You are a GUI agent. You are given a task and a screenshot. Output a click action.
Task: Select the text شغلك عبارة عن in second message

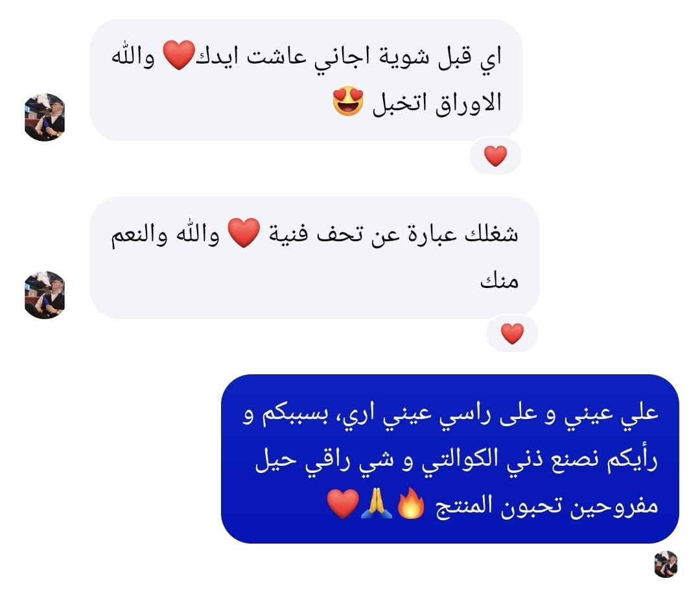pyautogui.click(x=445, y=234)
